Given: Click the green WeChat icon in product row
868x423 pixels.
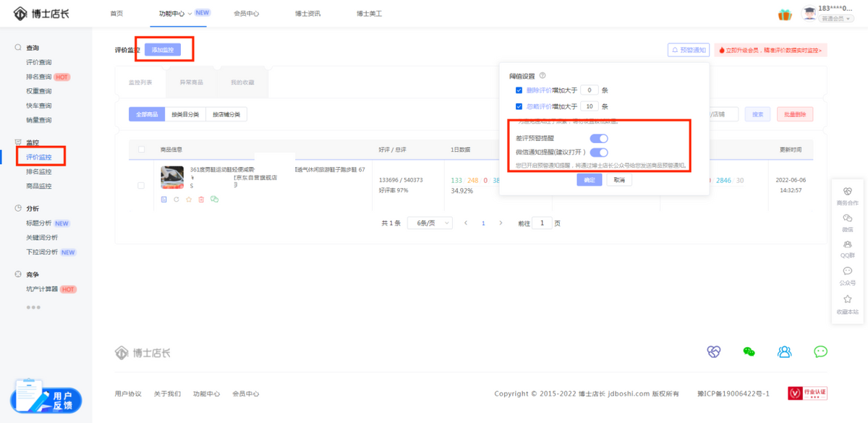Looking at the screenshot, I should [x=214, y=200].
